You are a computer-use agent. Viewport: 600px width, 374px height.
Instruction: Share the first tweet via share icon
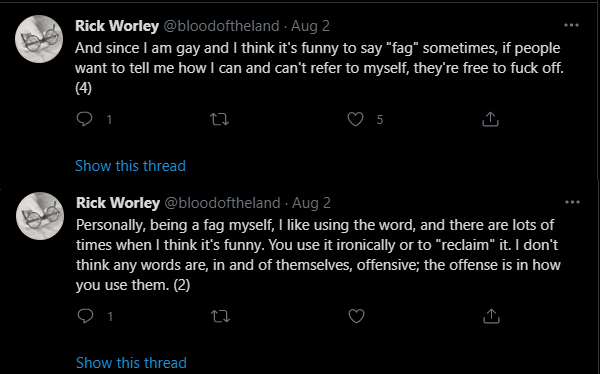point(491,119)
